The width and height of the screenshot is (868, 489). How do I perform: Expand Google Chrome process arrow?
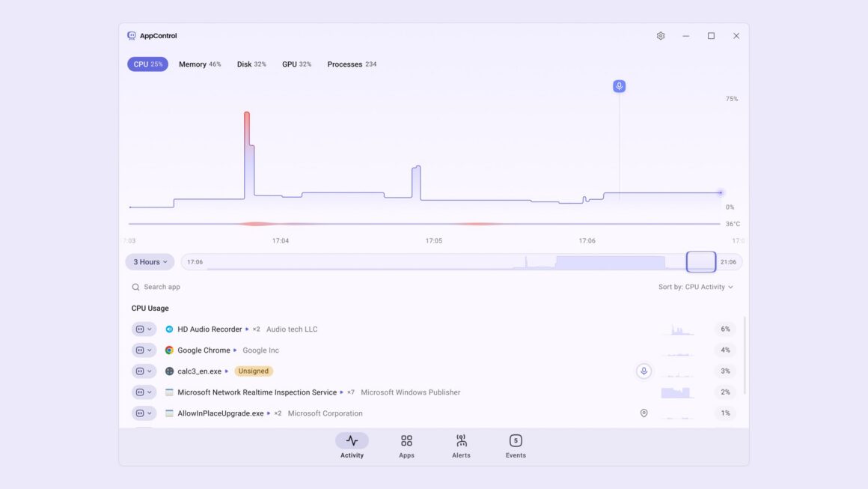pos(235,350)
